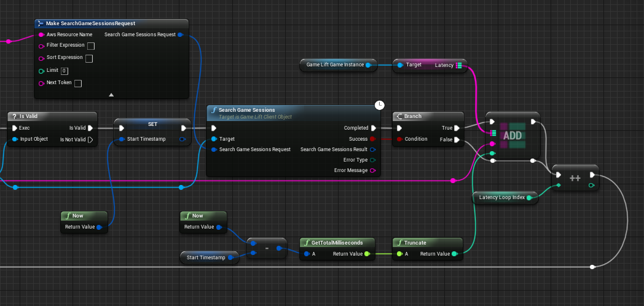The image size is (644, 306).
Task: Click the Make SearchGameSessionsRequest struct icon
Action: point(41,23)
